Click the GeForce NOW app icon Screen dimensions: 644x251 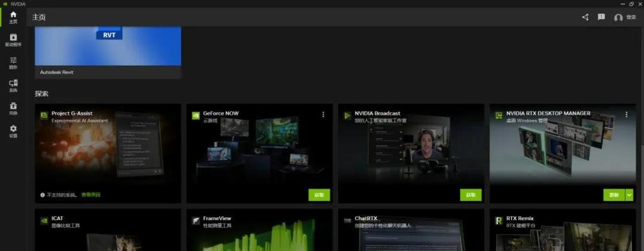pyautogui.click(x=196, y=116)
